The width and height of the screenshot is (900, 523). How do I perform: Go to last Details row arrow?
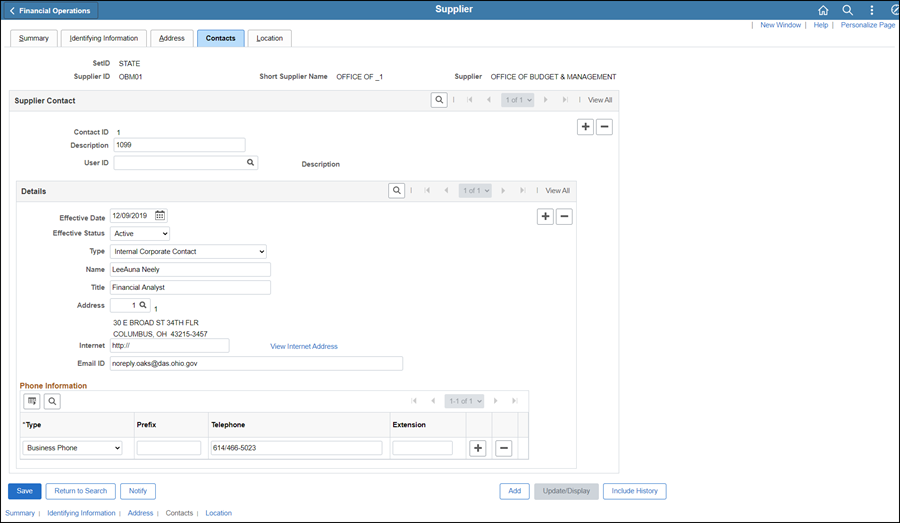522,191
